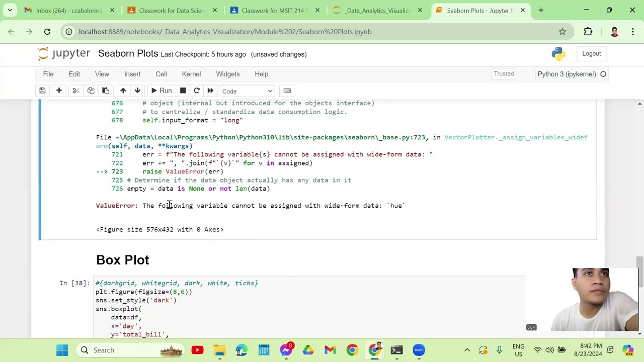Click the Logout button

pyautogui.click(x=592, y=54)
